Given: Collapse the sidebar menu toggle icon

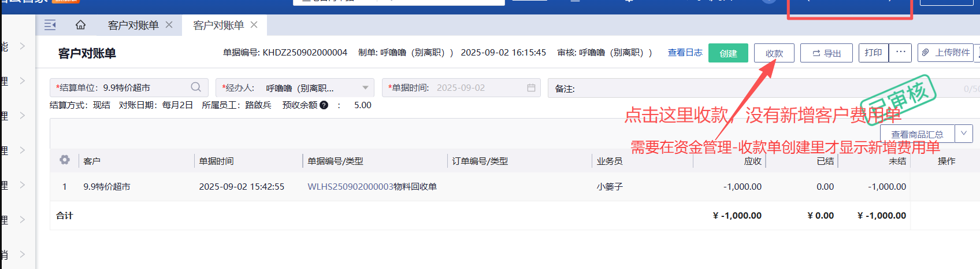Looking at the screenshot, I should [x=50, y=25].
